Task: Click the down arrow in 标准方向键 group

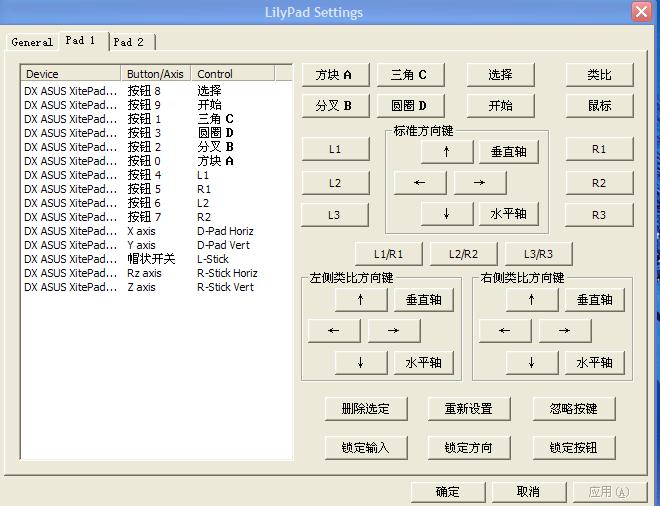Action: tap(447, 214)
